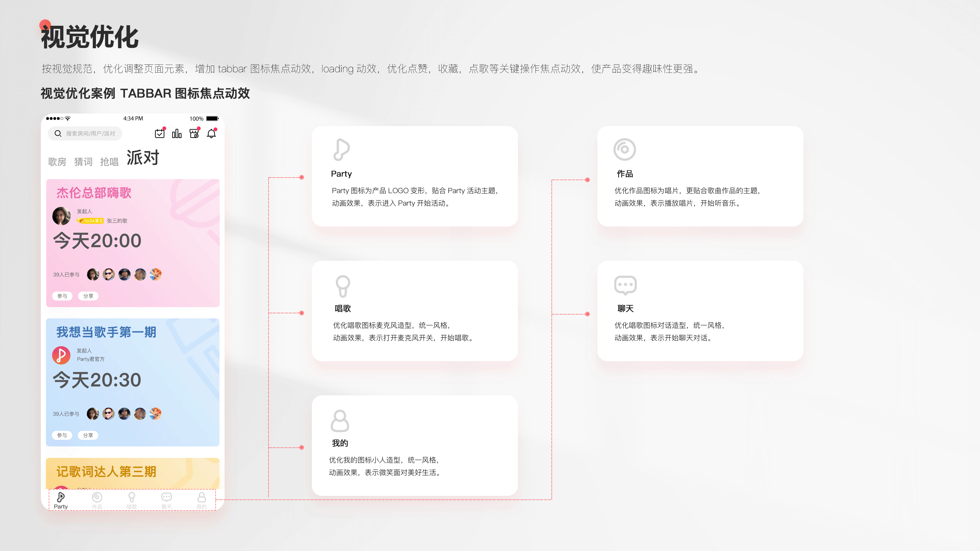Screen dimensions: 980x551
Task: Click 分享 on 我想当歌手第一期 card
Action: pos(88,435)
